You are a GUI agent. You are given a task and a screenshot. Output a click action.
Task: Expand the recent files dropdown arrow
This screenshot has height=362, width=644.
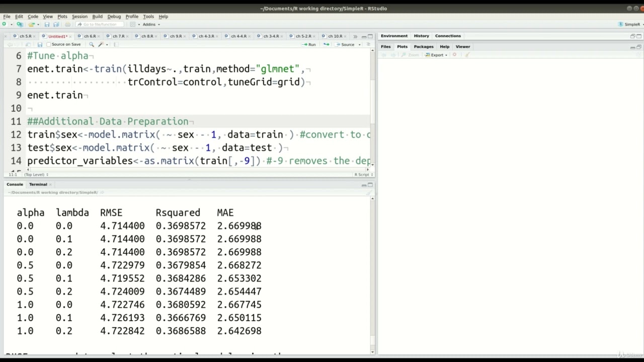[38, 25]
